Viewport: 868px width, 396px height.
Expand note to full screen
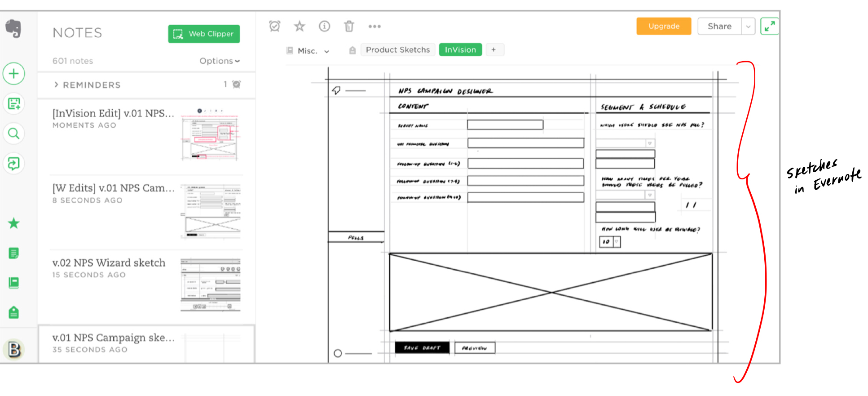770,27
